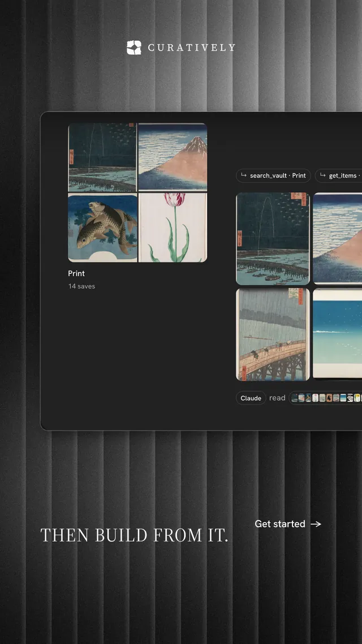Select the Print collection title

(x=76, y=273)
